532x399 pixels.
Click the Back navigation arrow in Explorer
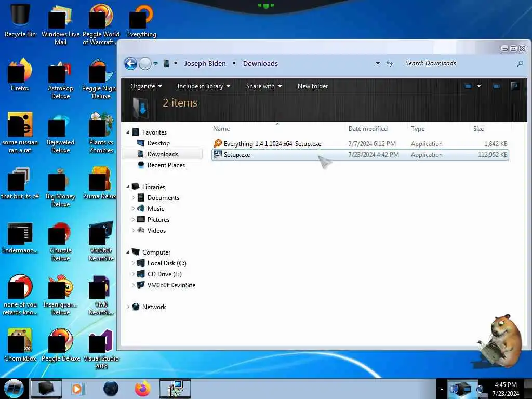tap(130, 63)
